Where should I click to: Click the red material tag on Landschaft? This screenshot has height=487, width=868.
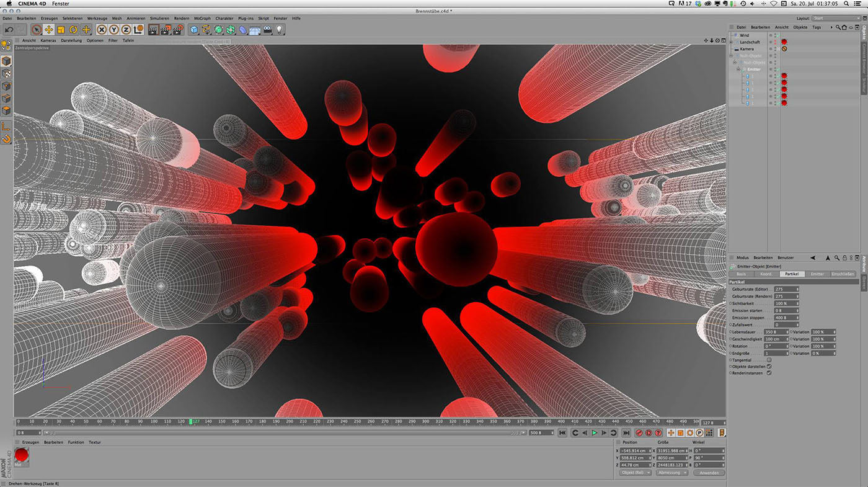click(x=784, y=42)
